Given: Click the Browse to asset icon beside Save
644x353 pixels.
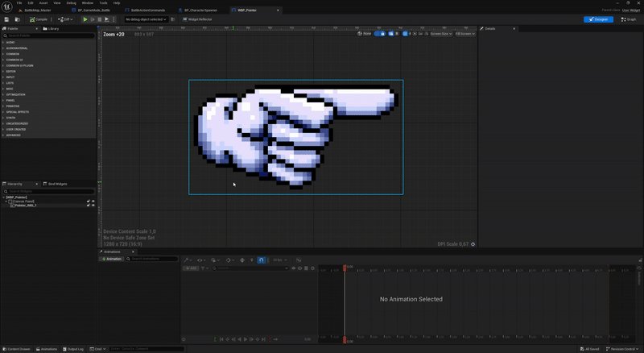Looking at the screenshot, I should pos(17,19).
